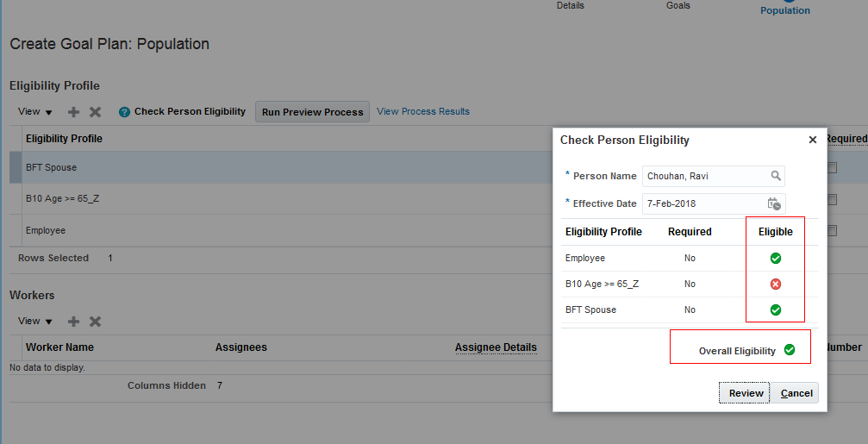This screenshot has width=868, height=444.
Task: Click the Run Preview Process button
Action: coord(312,112)
